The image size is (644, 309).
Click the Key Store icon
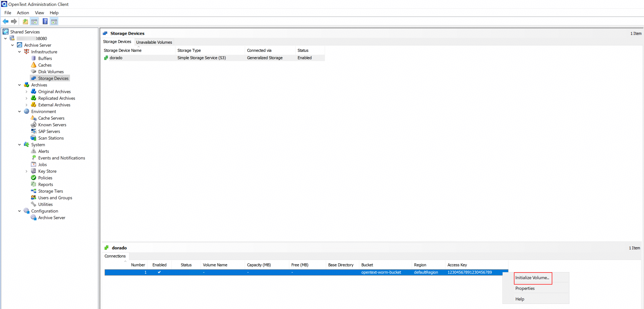click(x=33, y=171)
